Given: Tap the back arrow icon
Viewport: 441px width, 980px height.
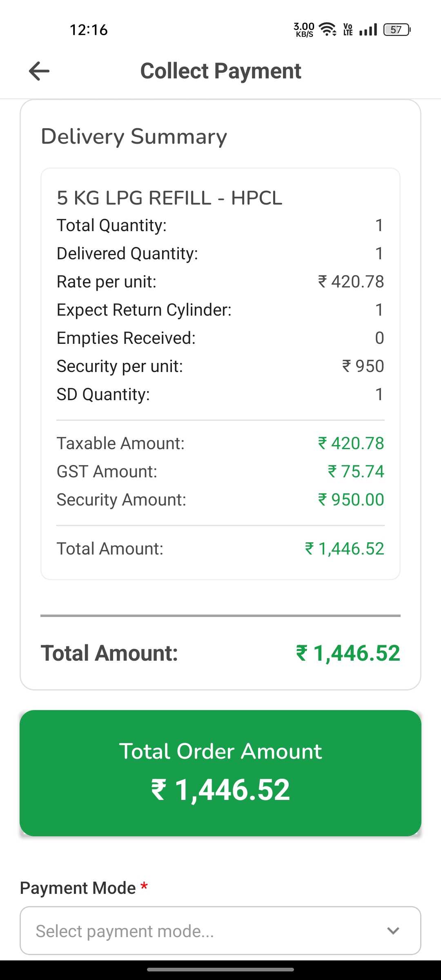Looking at the screenshot, I should click(39, 71).
